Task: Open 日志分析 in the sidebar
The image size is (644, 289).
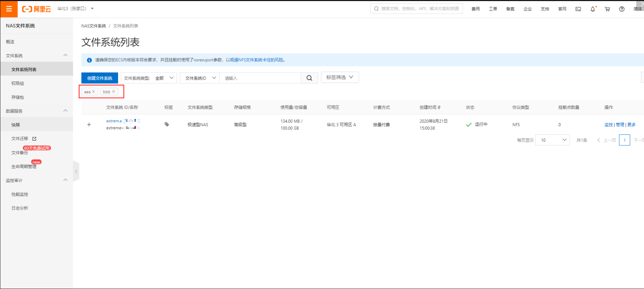Action: 19,208
